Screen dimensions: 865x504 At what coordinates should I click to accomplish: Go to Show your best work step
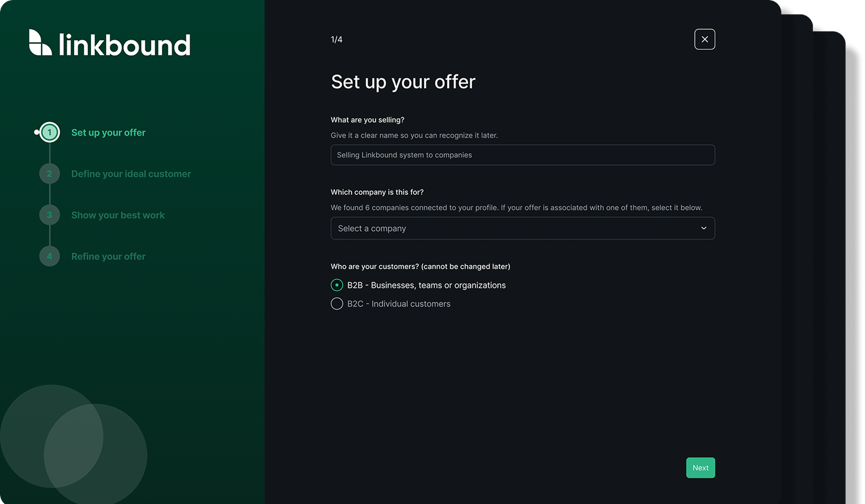[118, 215]
